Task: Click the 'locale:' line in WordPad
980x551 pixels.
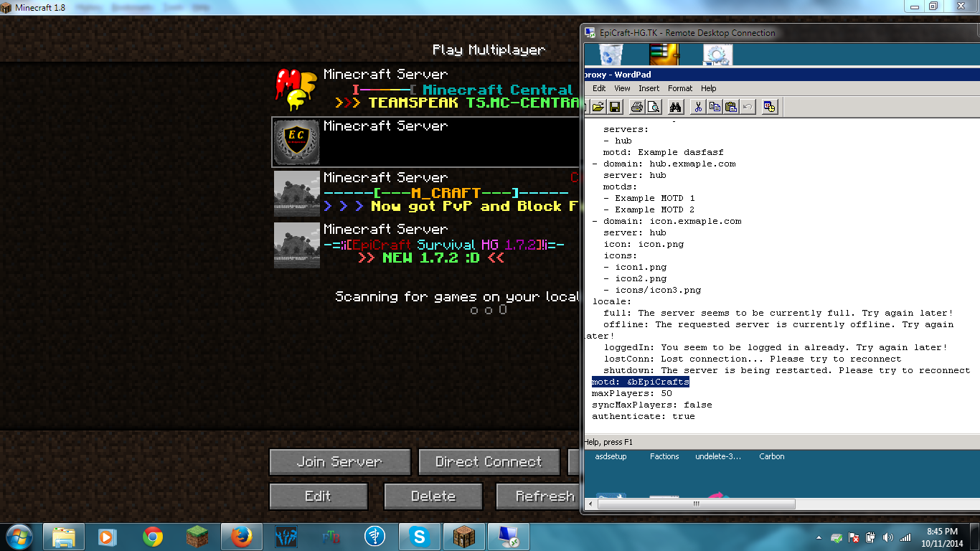Action: coord(612,301)
